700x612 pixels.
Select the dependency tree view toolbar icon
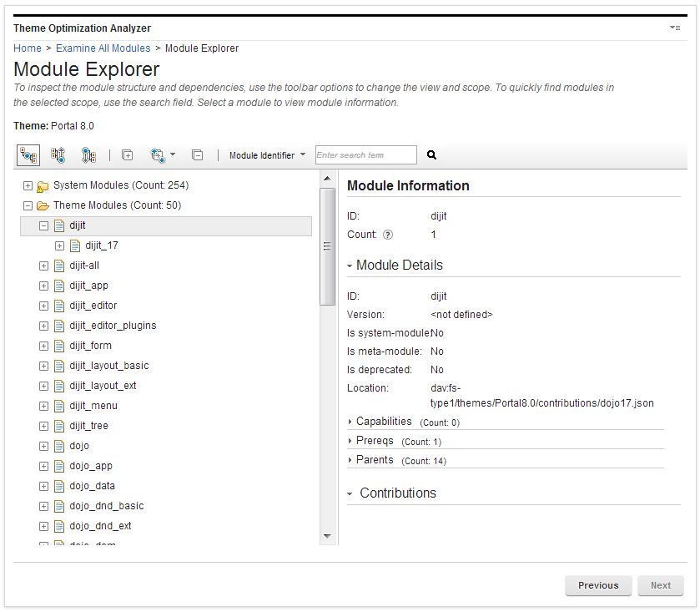tap(28, 155)
